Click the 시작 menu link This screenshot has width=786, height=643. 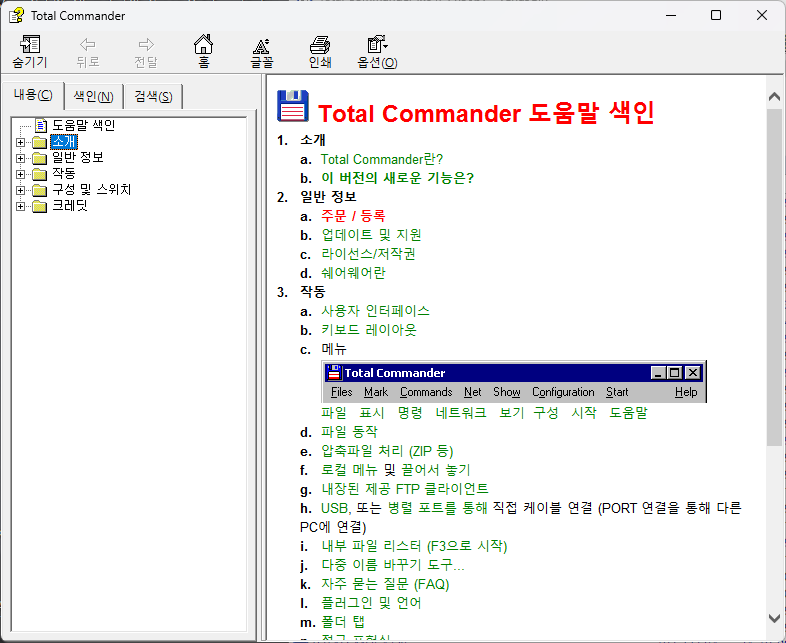(584, 413)
